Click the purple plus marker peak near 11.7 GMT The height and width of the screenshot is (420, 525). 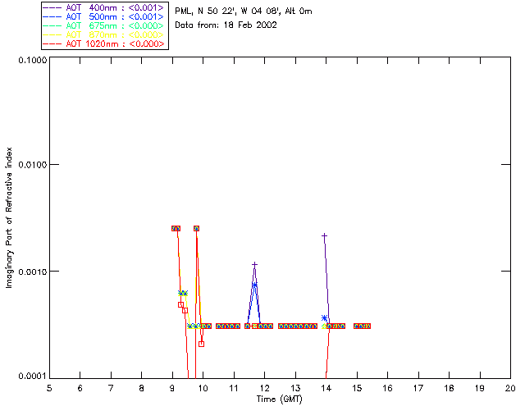pyautogui.click(x=255, y=265)
